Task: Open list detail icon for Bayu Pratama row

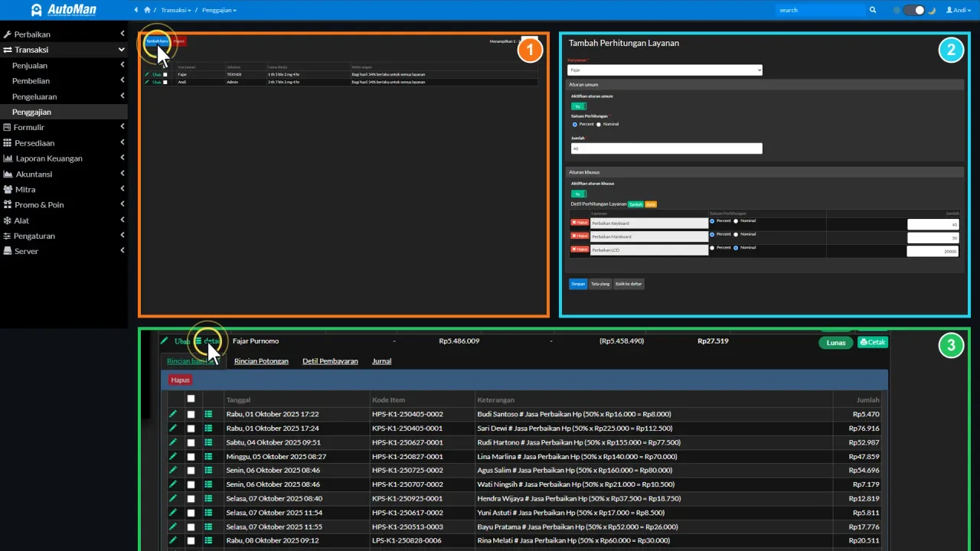Action: click(x=208, y=527)
